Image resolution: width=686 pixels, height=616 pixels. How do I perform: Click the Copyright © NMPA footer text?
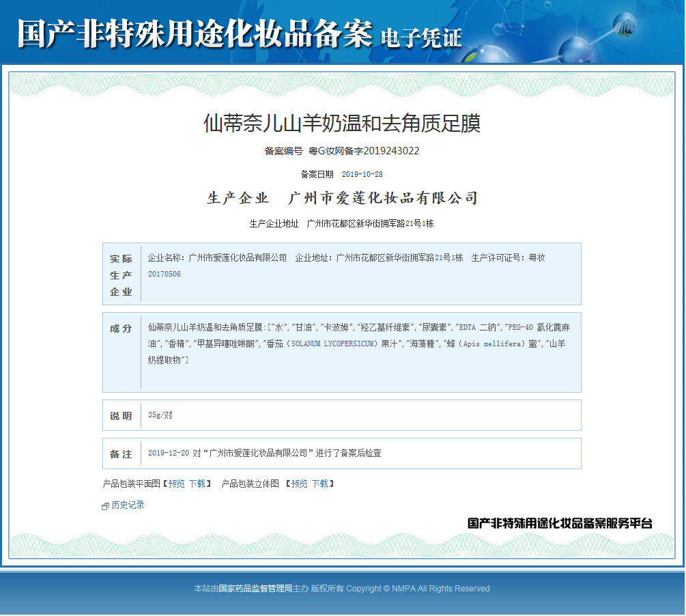pos(418,589)
